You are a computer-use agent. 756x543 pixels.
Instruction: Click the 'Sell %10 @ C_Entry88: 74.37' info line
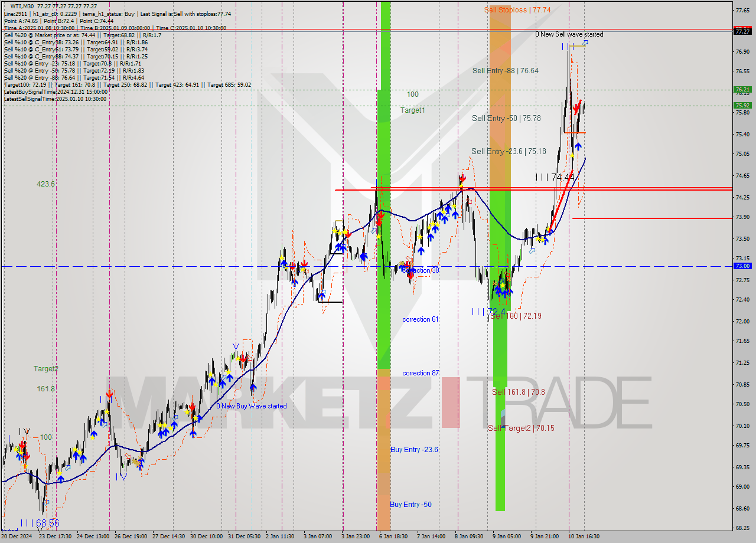click(x=76, y=57)
